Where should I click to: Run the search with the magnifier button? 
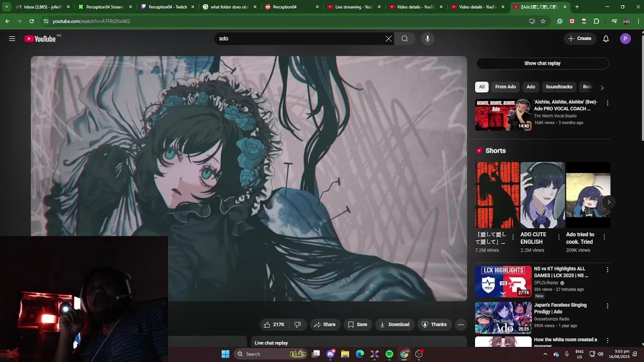click(405, 39)
